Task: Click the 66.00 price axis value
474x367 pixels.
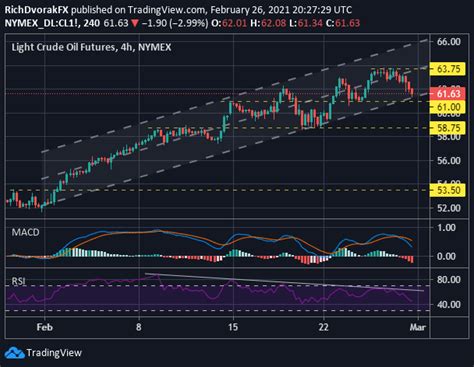Action: point(449,42)
